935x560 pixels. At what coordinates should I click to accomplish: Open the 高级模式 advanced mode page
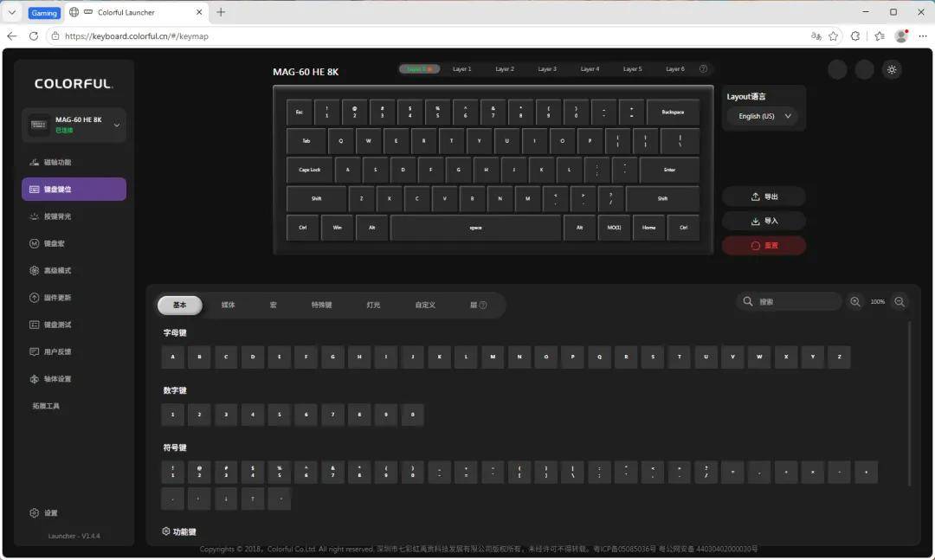click(x=74, y=271)
